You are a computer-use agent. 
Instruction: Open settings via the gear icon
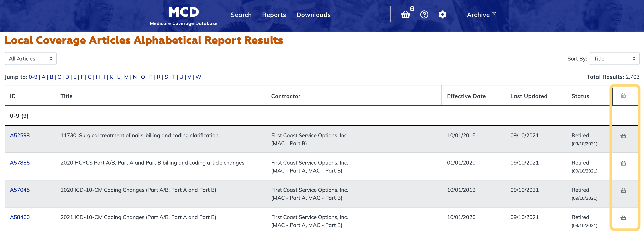click(442, 14)
